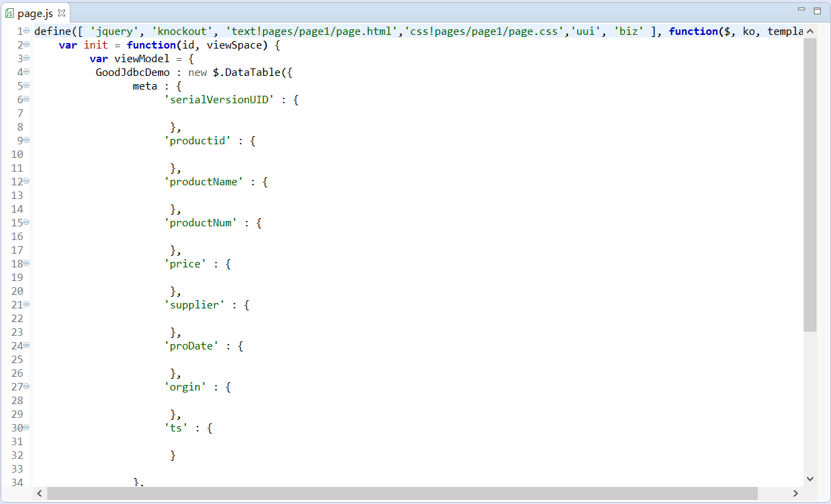The image size is (831, 504).
Task: Collapse the productid block fold marker
Action: [26, 140]
